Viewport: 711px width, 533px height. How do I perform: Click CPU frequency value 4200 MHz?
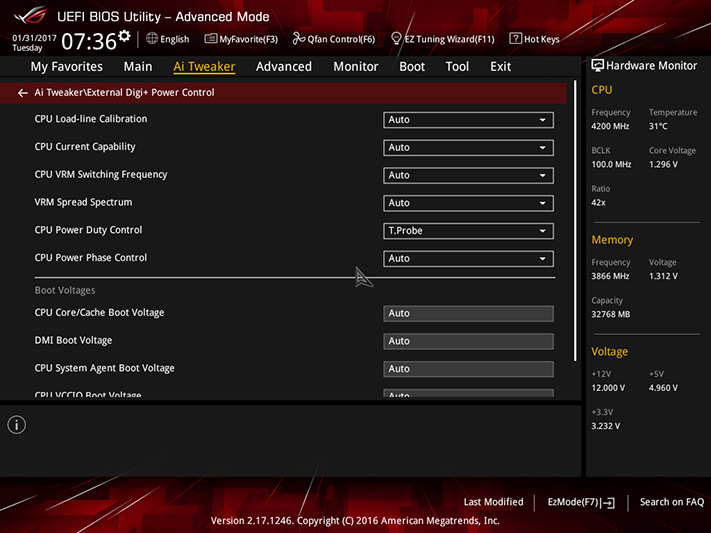click(x=610, y=127)
